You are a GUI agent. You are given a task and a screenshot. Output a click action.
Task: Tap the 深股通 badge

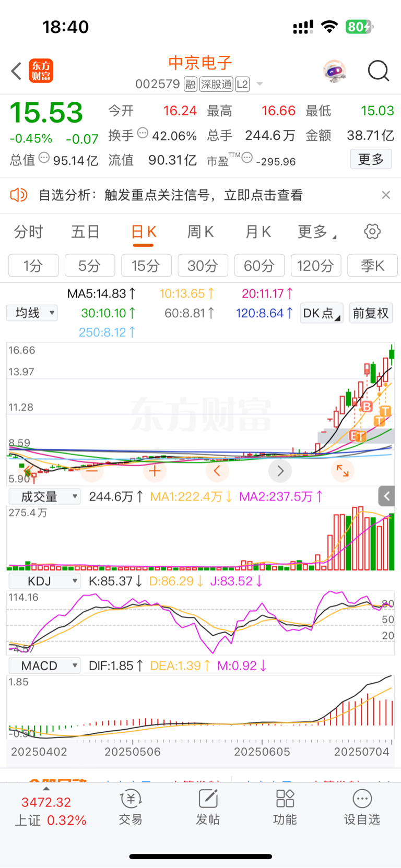point(216,84)
